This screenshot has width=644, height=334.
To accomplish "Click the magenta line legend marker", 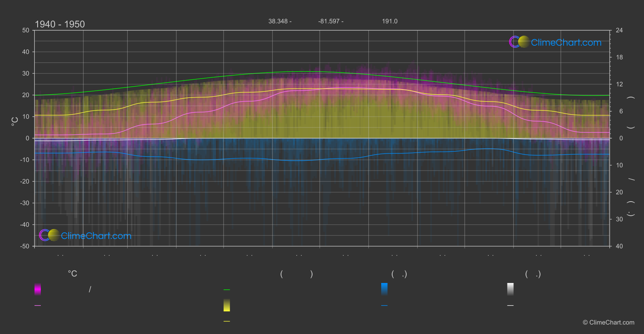I will (x=38, y=306).
